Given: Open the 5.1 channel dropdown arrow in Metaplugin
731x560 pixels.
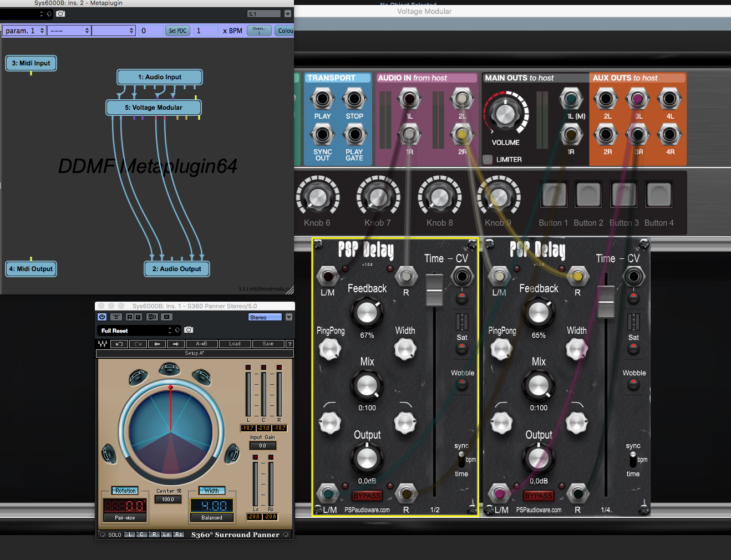Looking at the screenshot, I should tap(288, 13).
